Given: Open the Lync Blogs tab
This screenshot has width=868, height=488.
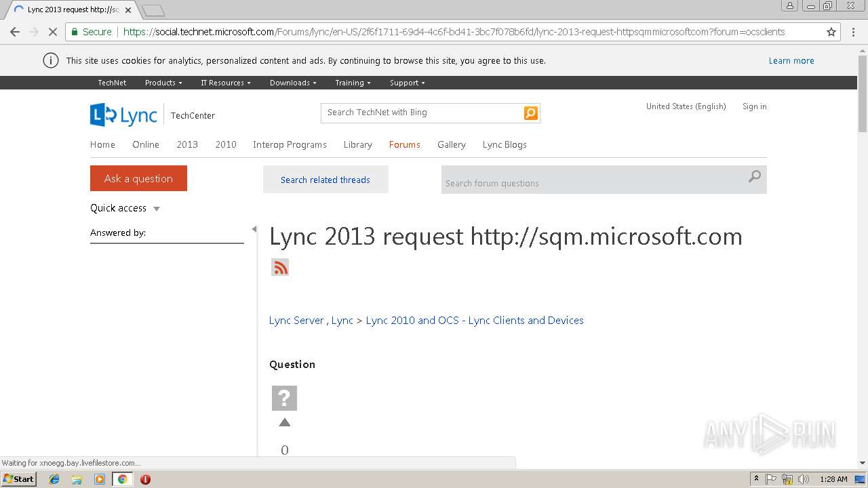Looking at the screenshot, I should tap(505, 144).
